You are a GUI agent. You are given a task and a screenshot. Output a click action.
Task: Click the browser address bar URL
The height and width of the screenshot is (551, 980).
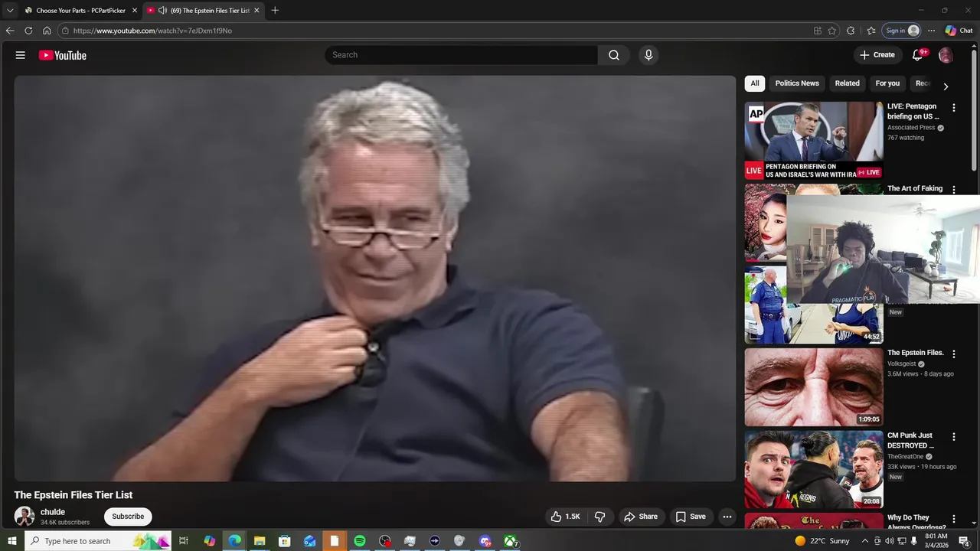(x=152, y=31)
